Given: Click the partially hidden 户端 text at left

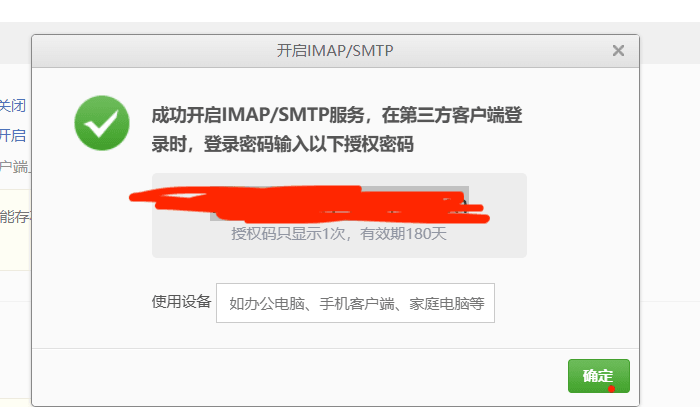Looking at the screenshot, I should 14,167.
